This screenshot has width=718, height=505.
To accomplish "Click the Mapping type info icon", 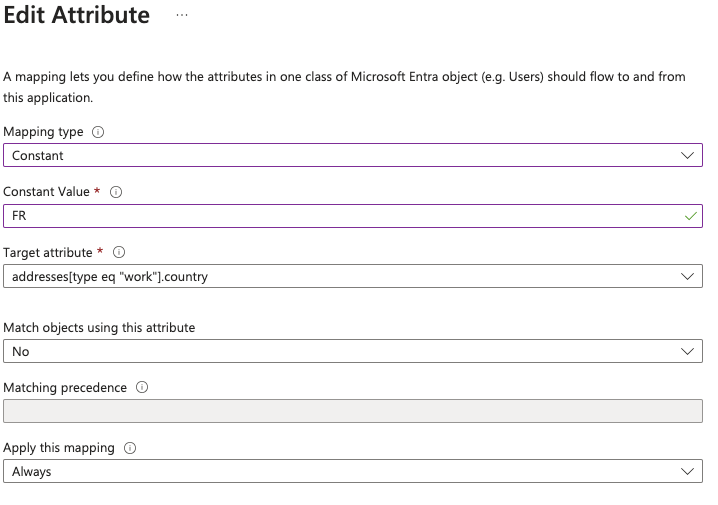I will click(98, 132).
